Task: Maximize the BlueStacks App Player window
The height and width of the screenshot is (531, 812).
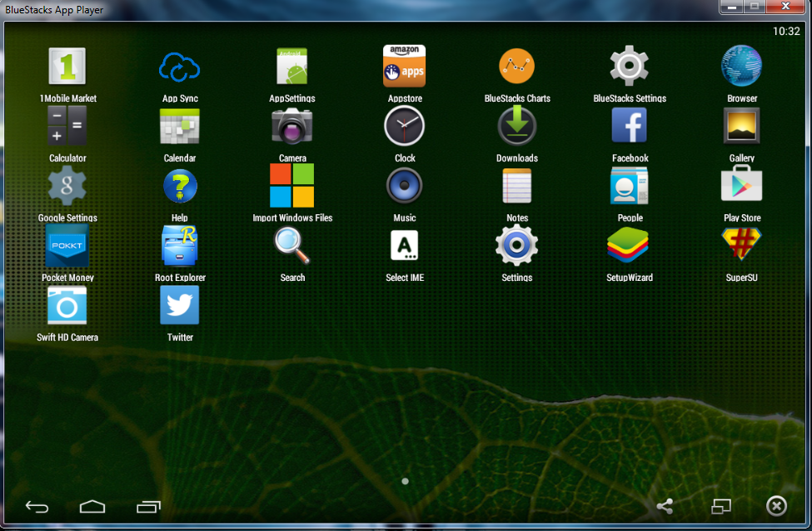Action: click(755, 6)
